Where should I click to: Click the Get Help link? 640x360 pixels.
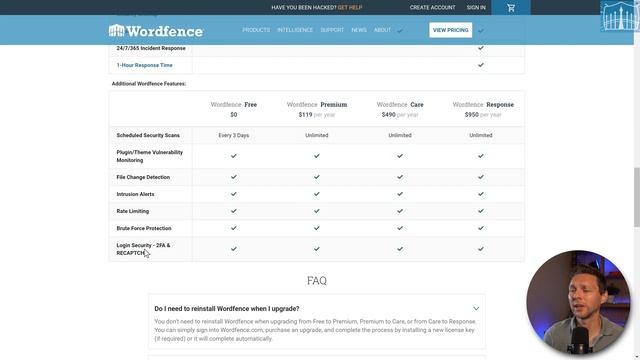[350, 7]
